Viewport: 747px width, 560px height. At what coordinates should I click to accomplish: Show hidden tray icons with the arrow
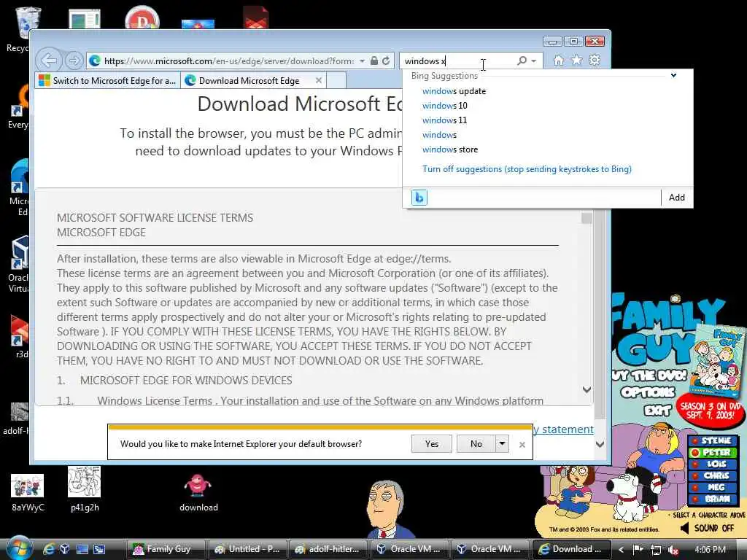click(x=622, y=550)
